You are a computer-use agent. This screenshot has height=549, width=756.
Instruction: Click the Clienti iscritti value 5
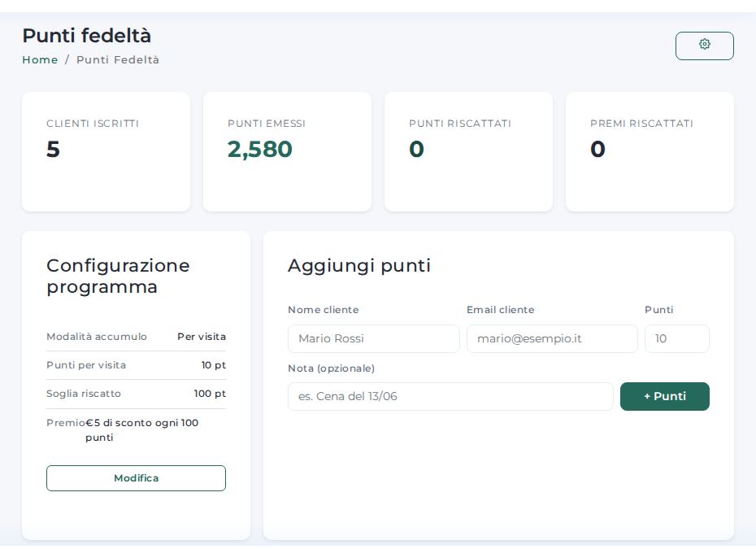coord(53,149)
